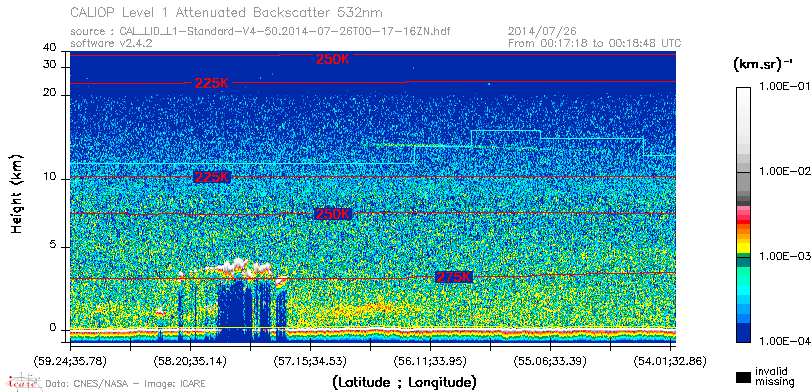
Task: Click the backscatter color scale bar
Action: pos(743,214)
